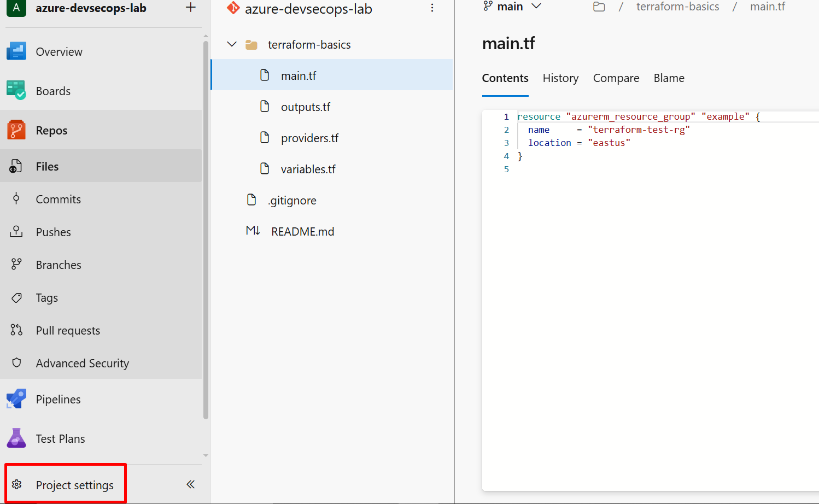Switch to the History tab

point(560,78)
